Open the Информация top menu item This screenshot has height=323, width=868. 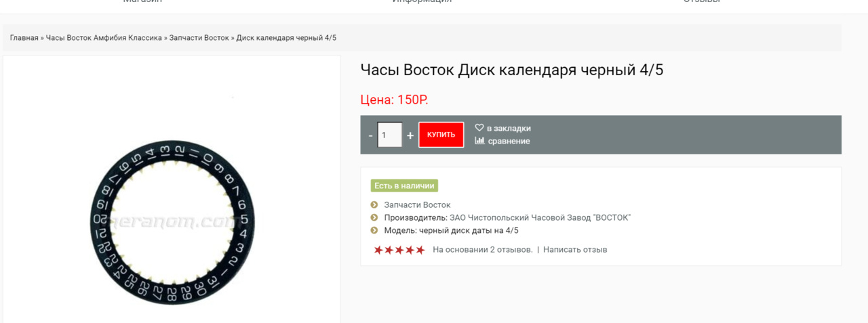[421, 2]
